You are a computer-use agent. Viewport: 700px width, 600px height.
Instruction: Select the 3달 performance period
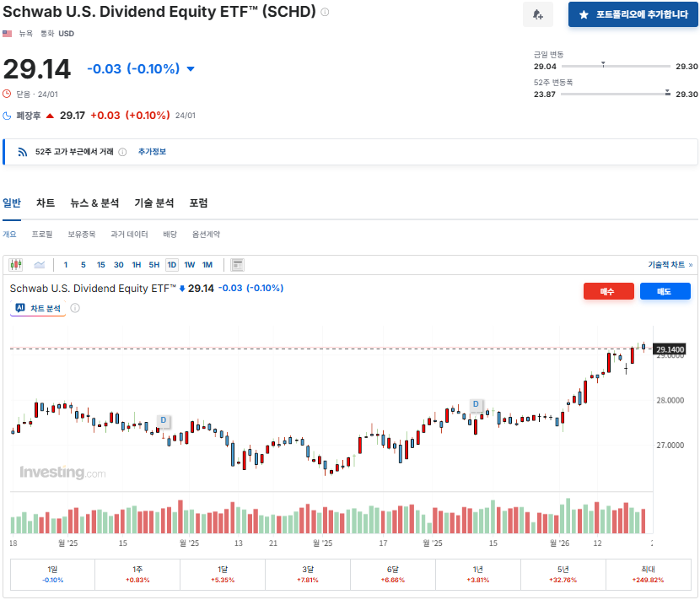[308, 575]
